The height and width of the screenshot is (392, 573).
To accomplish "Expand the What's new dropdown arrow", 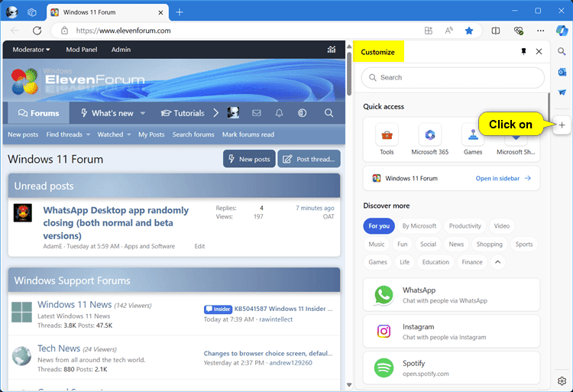I will 143,113.
